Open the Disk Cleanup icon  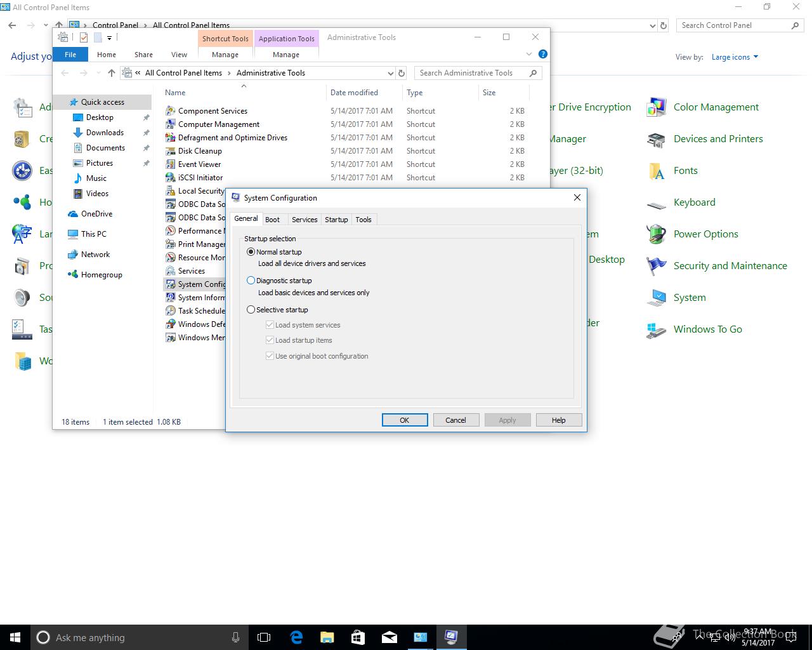pyautogui.click(x=170, y=150)
